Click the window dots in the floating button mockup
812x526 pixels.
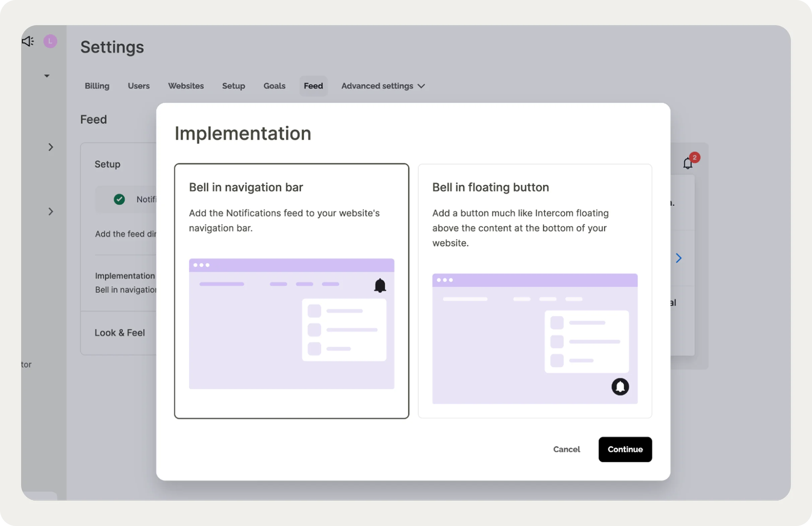[445, 280]
